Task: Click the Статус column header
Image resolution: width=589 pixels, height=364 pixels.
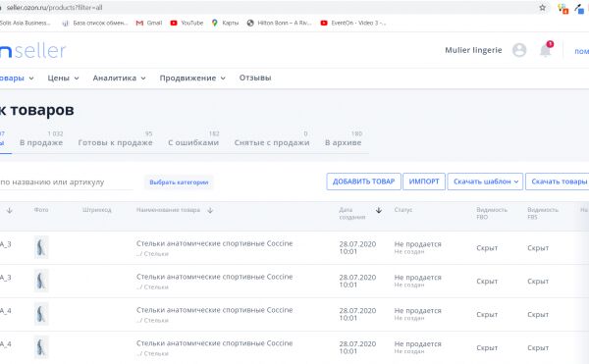Action: (403, 210)
